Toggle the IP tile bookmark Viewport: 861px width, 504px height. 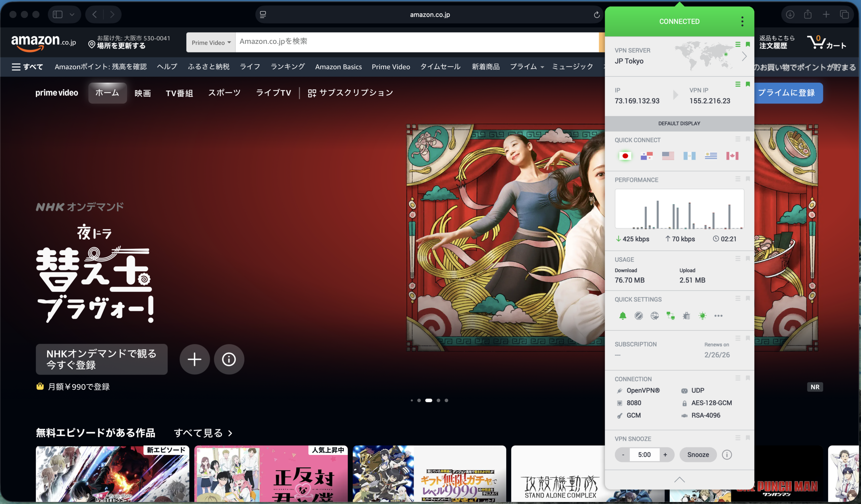748,84
